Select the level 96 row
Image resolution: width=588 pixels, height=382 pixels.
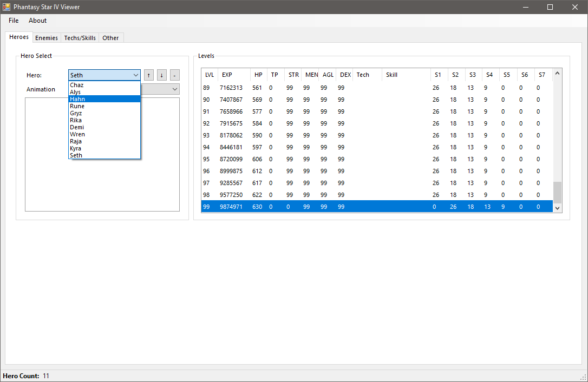pyautogui.click(x=377, y=171)
